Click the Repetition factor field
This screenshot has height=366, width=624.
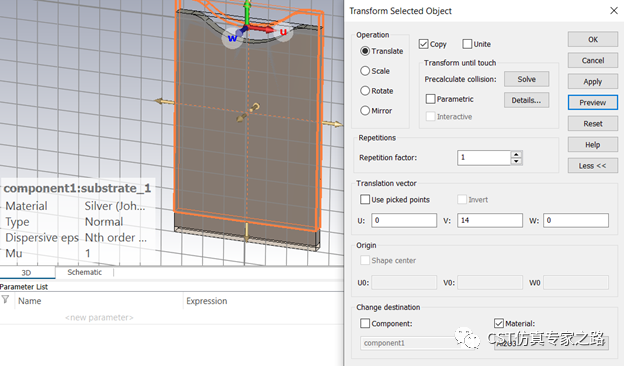coord(484,158)
